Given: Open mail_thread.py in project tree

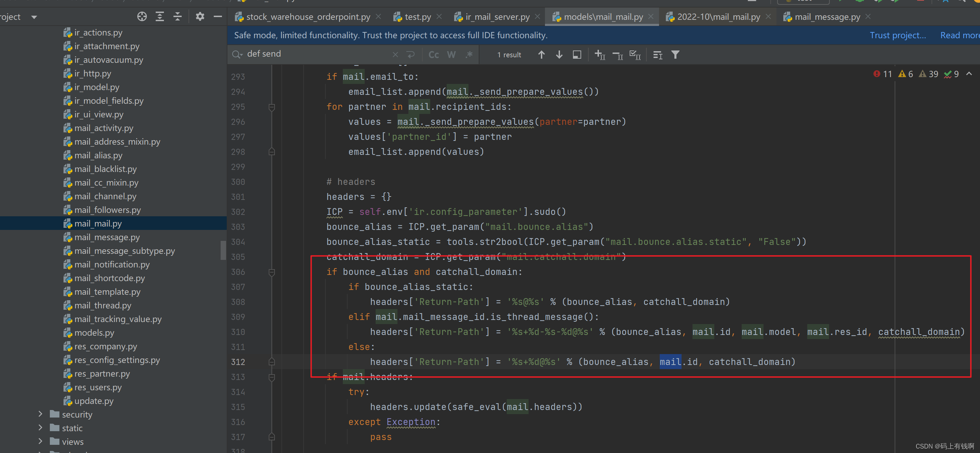Looking at the screenshot, I should click(103, 306).
